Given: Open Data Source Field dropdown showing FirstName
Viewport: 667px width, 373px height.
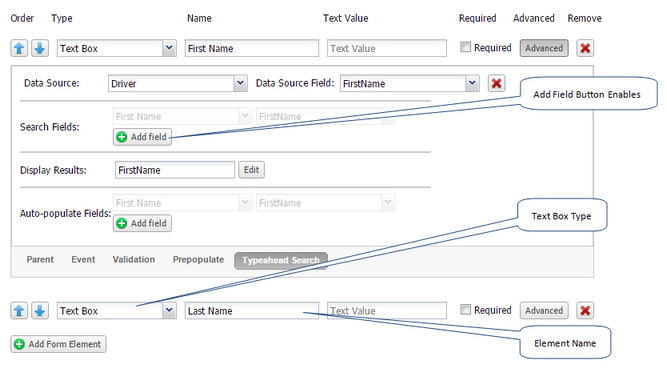Looking at the screenshot, I should click(472, 83).
